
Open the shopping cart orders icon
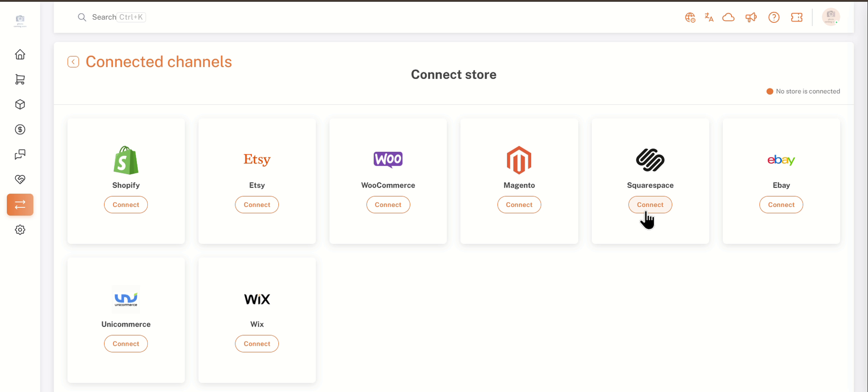(20, 80)
